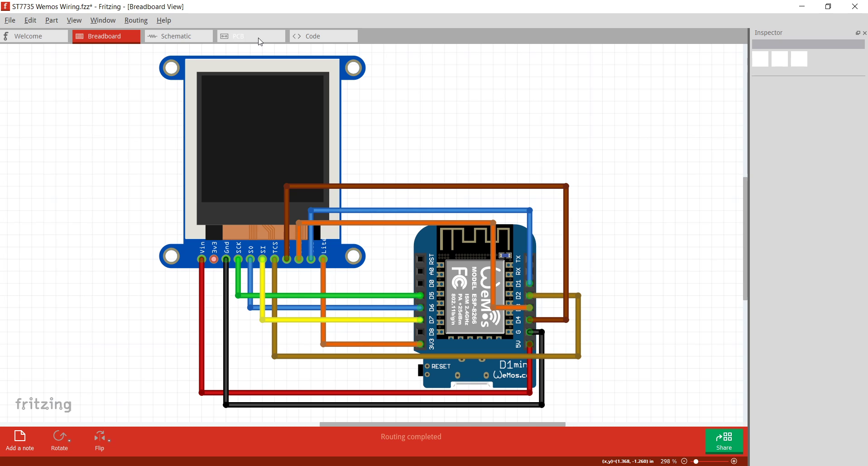The width and height of the screenshot is (868, 466).
Task: Select the Wemos D1 mini board
Action: tap(475, 306)
